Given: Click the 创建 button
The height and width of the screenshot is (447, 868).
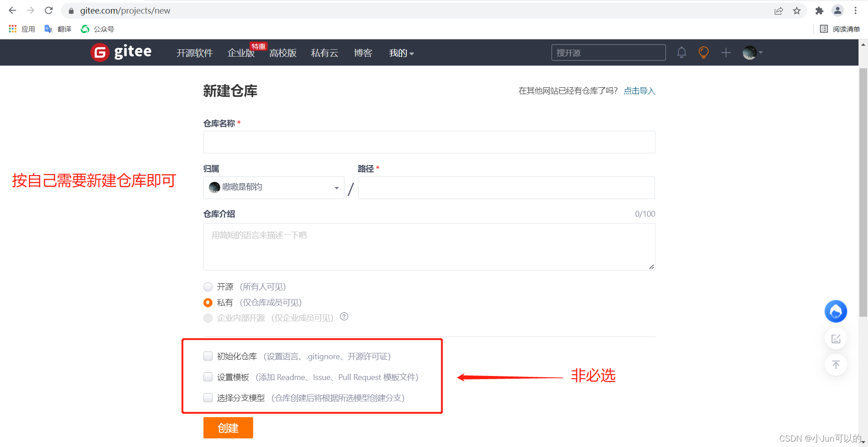Looking at the screenshot, I should click(228, 428).
